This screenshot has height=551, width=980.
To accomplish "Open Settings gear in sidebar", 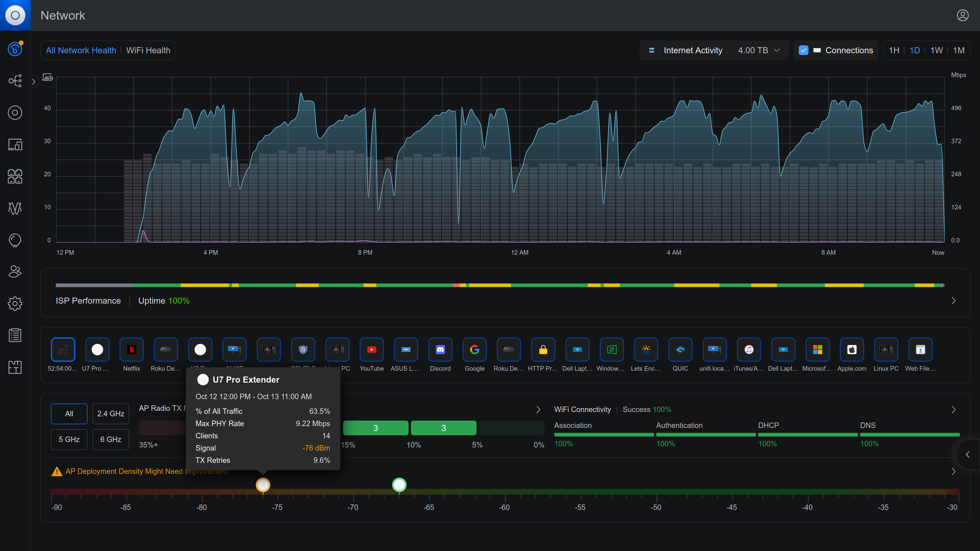I will (15, 303).
